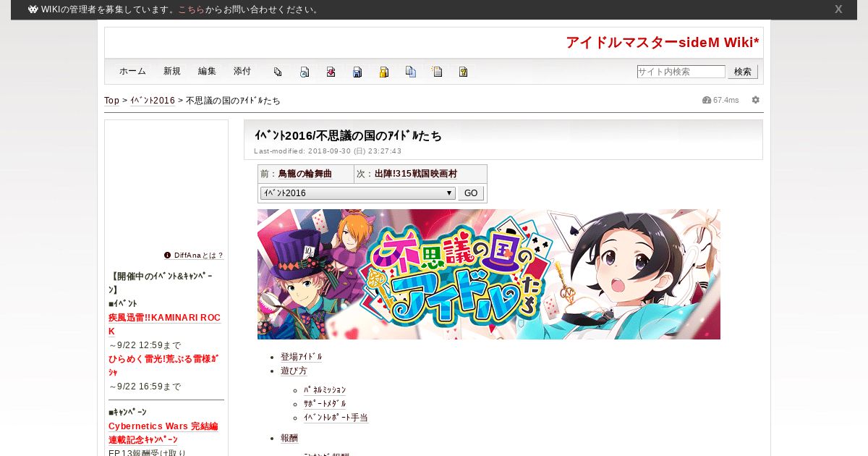Close the top notification bar with X

coord(838,9)
